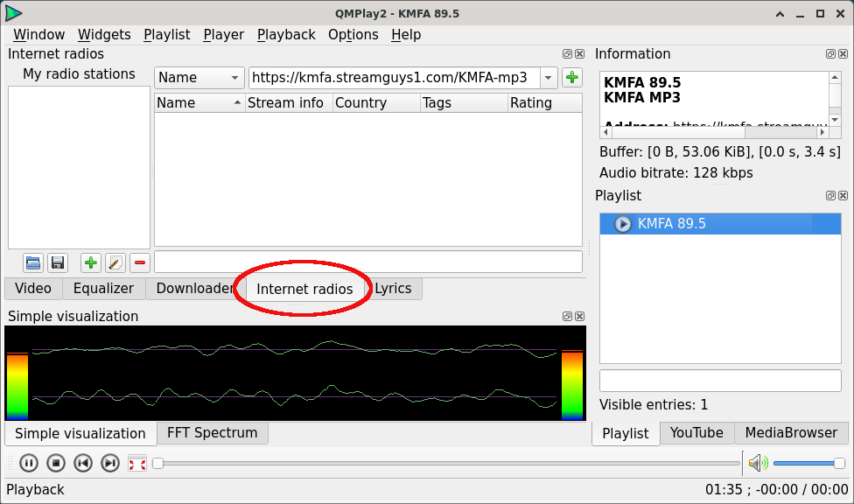This screenshot has height=504, width=854.
Task: Expand the stream URL combo box arrow
Action: tap(549, 77)
